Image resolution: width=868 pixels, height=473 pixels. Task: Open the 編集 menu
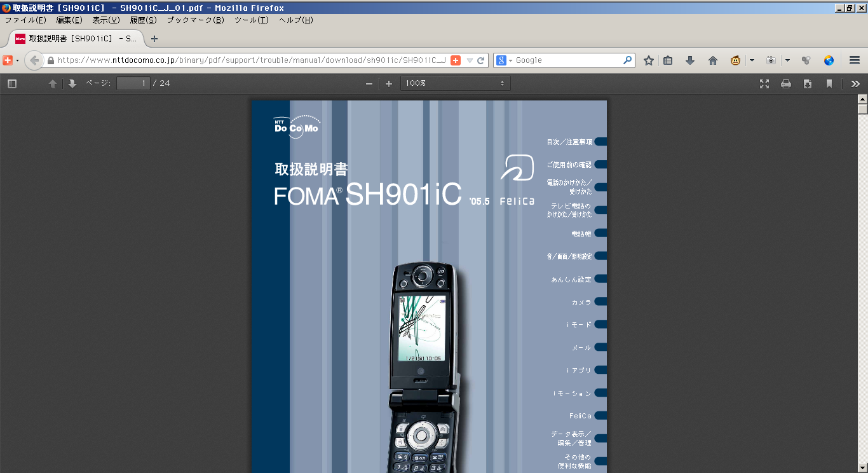pos(69,20)
